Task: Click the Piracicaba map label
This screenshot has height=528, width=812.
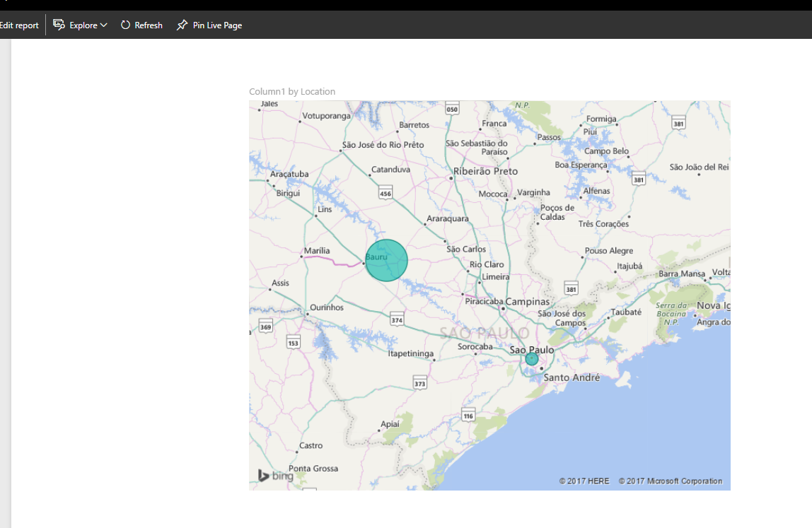Action: tap(484, 301)
